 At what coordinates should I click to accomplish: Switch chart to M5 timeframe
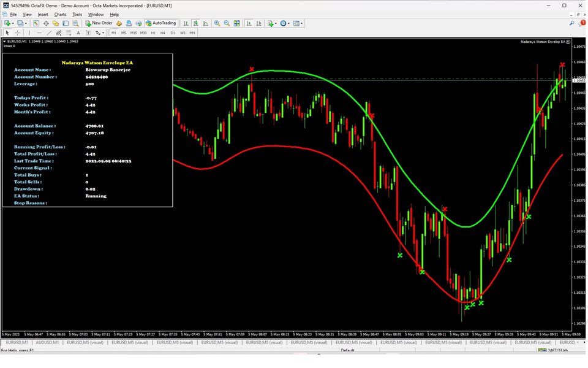(123, 33)
